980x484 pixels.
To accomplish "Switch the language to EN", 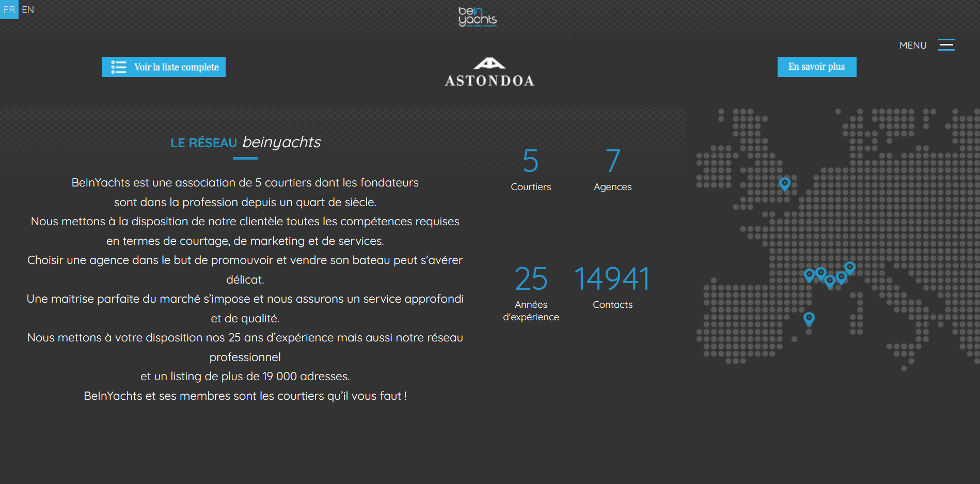I will coord(28,9).
